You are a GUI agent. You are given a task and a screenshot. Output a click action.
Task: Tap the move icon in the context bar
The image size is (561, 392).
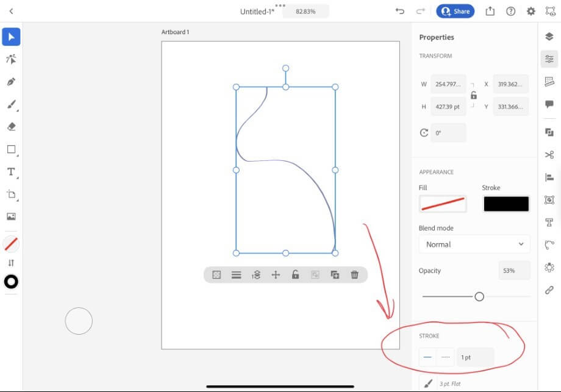276,275
